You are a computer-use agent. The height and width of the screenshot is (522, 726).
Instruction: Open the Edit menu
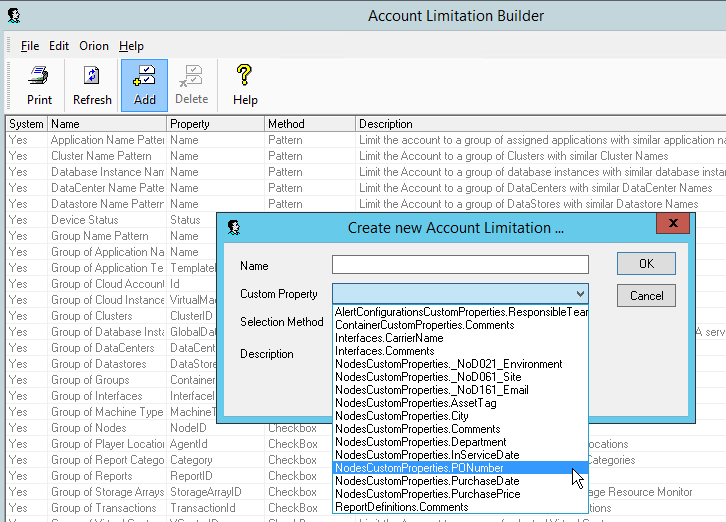(x=59, y=46)
